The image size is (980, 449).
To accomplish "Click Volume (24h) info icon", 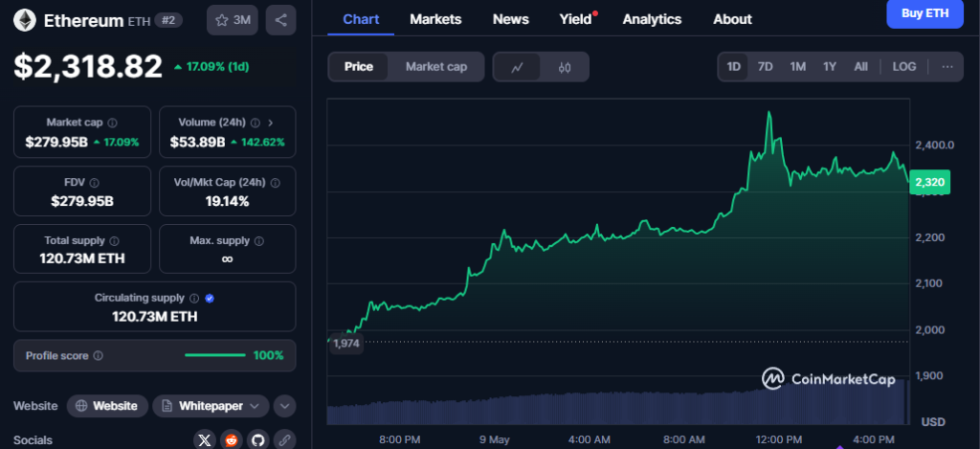I will point(254,123).
